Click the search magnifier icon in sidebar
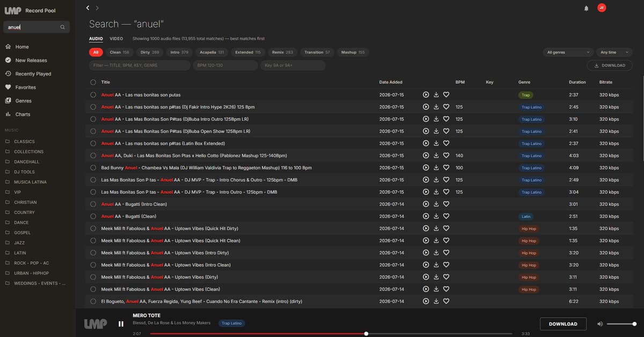 (x=62, y=27)
